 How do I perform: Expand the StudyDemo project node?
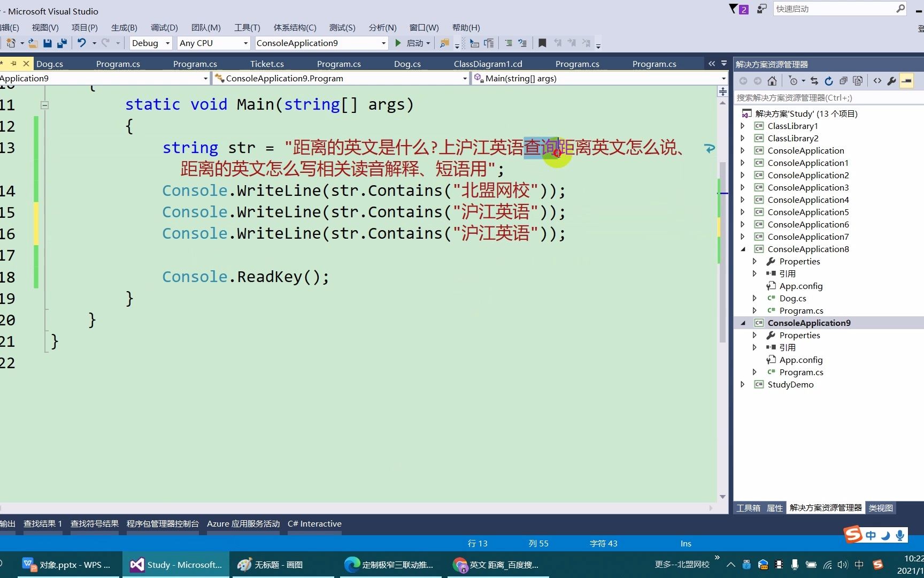743,384
